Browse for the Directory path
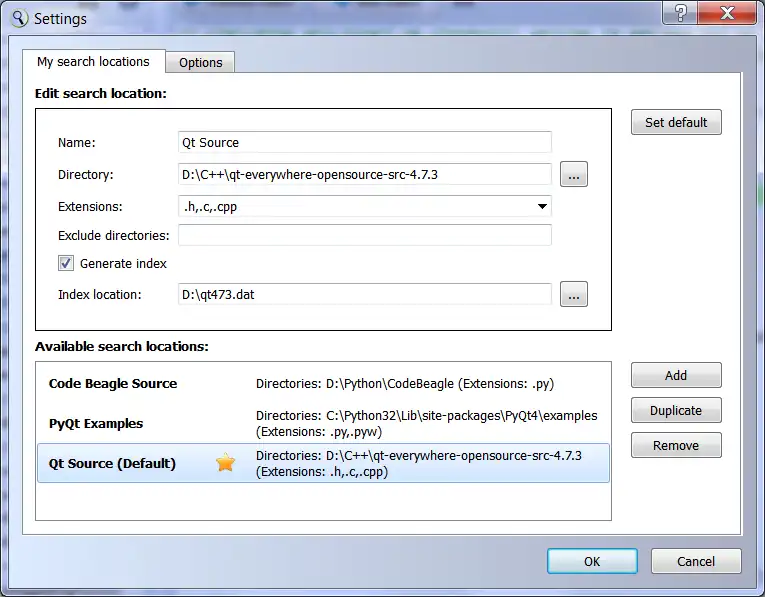Image resolution: width=765 pixels, height=597 pixels. click(574, 174)
